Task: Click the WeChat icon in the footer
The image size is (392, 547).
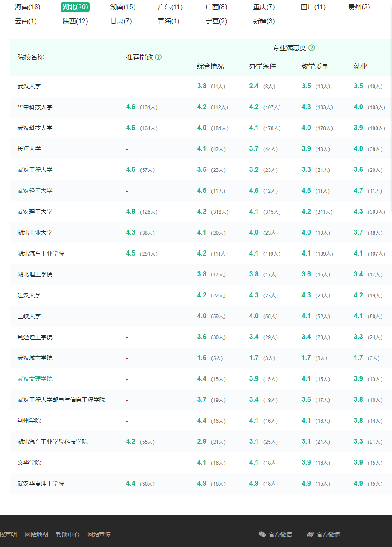Action: pyautogui.click(x=262, y=534)
